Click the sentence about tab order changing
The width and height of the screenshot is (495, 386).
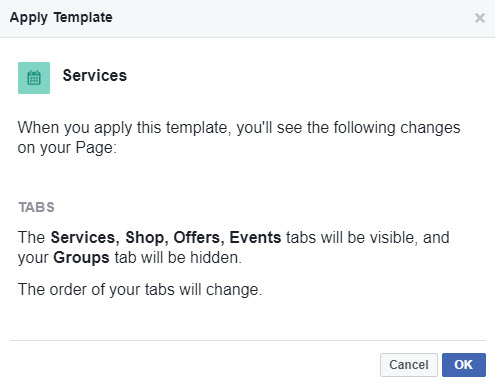pos(140,289)
